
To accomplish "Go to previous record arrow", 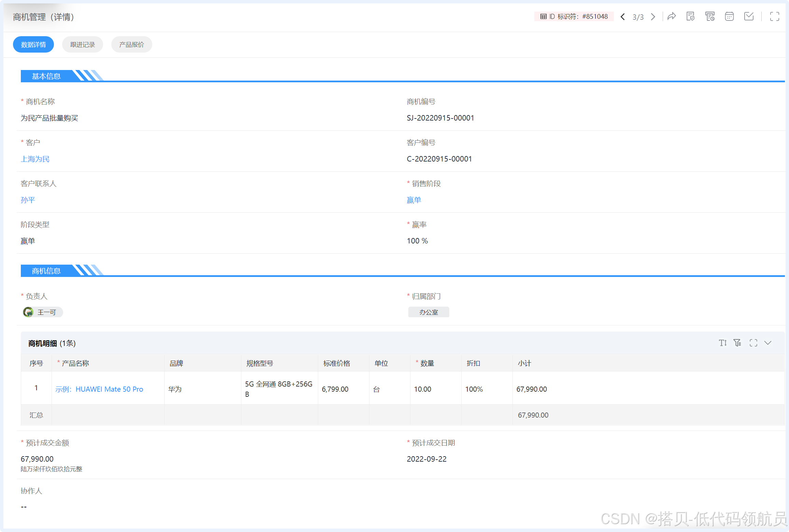I will click(623, 17).
